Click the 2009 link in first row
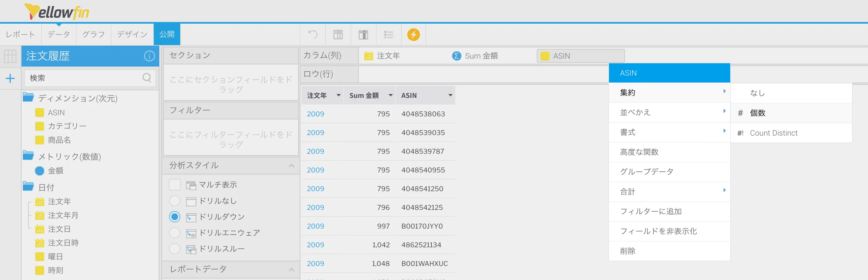Viewport: 868px width, 280px height. [x=316, y=114]
